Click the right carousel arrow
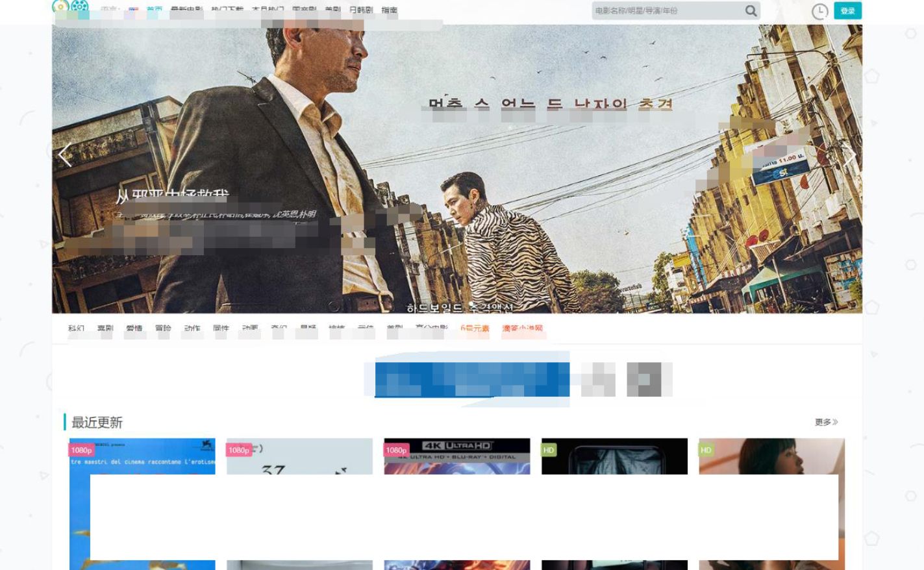The image size is (924, 570). click(x=850, y=155)
